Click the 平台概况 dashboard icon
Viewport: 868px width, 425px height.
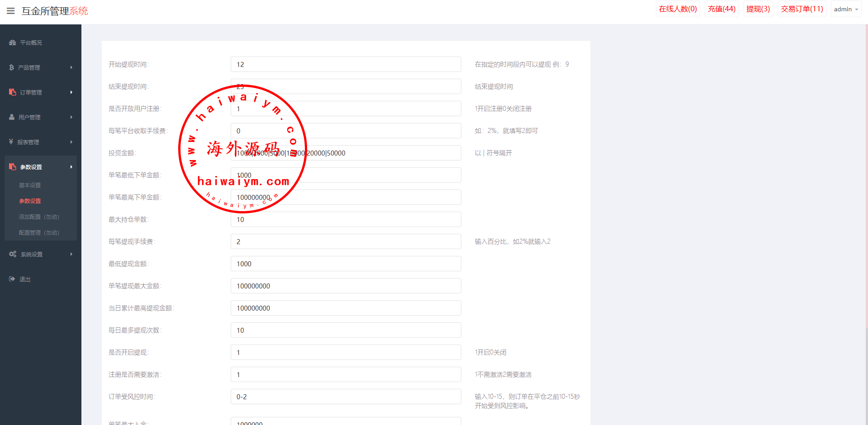point(13,42)
